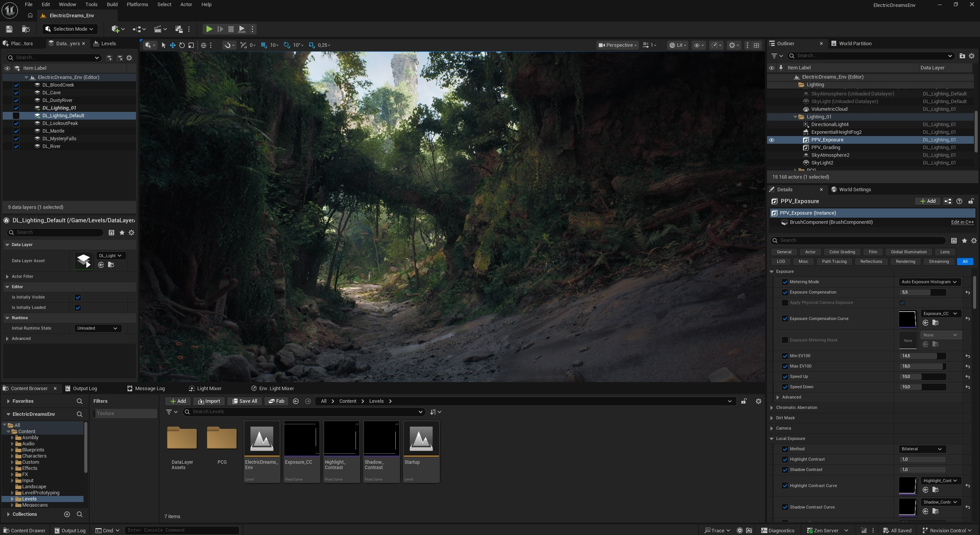Enable DL_Lighting_Default data layer checkbox
980x535 pixels.
tap(16, 116)
